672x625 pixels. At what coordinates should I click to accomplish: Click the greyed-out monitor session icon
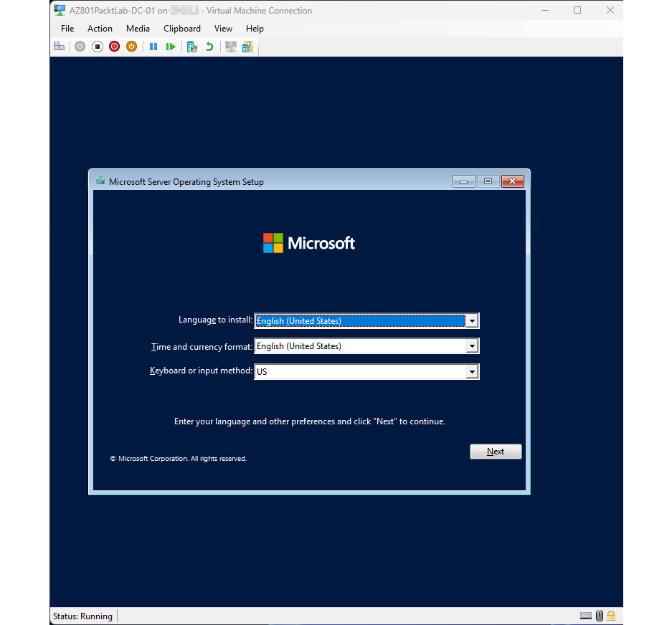pos(231,47)
